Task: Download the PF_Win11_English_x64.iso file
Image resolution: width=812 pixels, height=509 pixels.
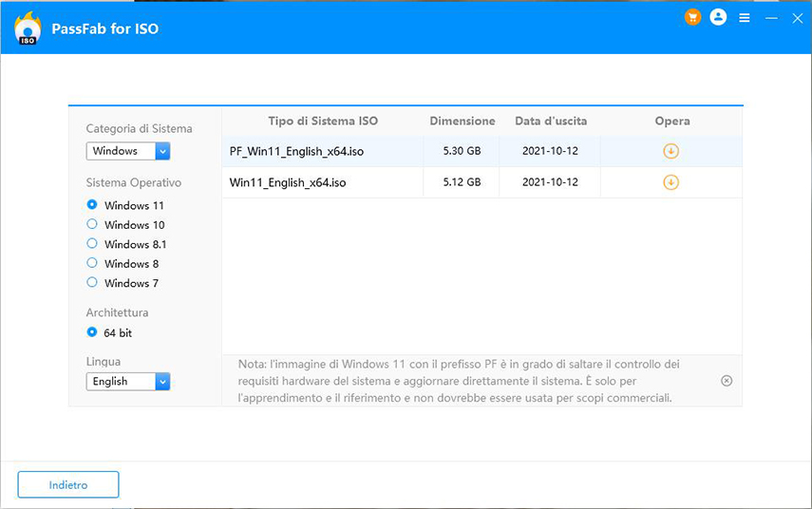Action: [x=670, y=152]
